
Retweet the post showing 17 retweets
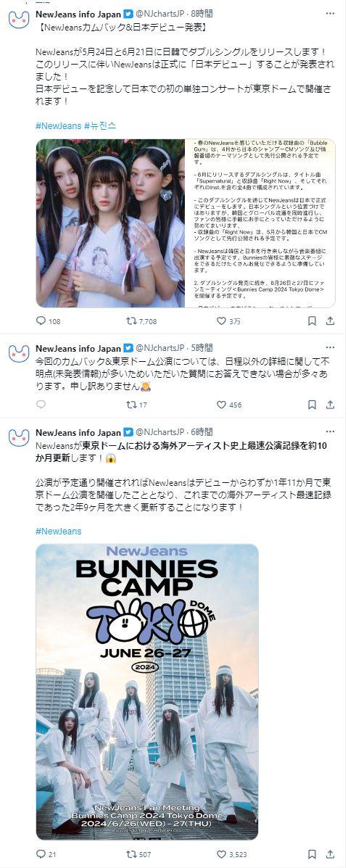[132, 405]
